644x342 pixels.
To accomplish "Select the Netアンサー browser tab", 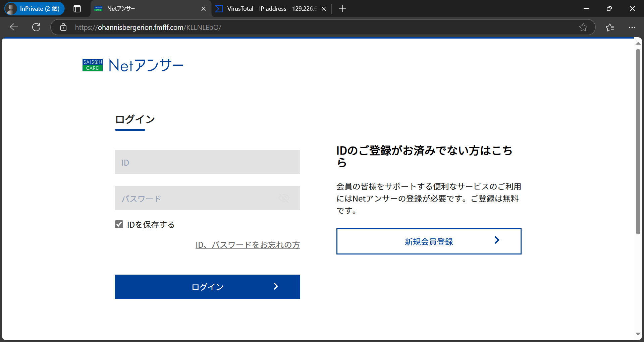I will 151,9.
